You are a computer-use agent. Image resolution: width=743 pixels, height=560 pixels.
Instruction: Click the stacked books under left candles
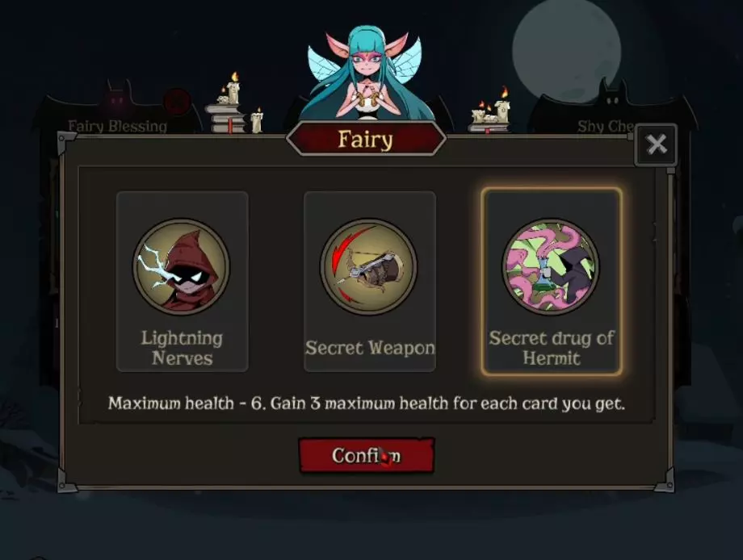point(225,119)
